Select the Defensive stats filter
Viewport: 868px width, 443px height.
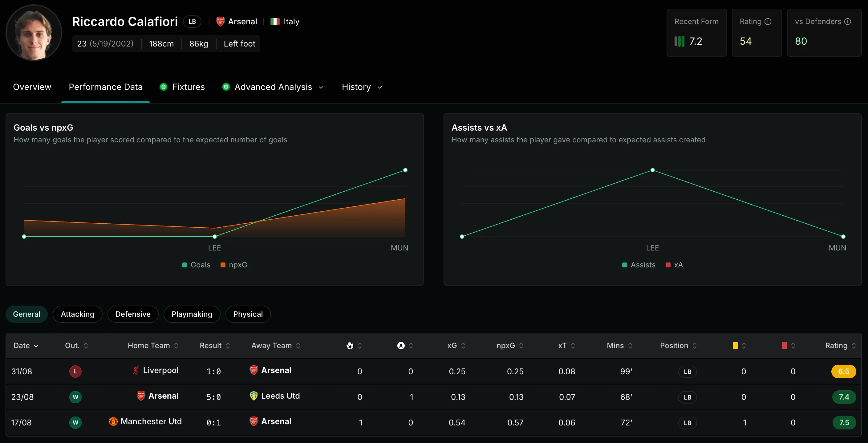pos(133,314)
